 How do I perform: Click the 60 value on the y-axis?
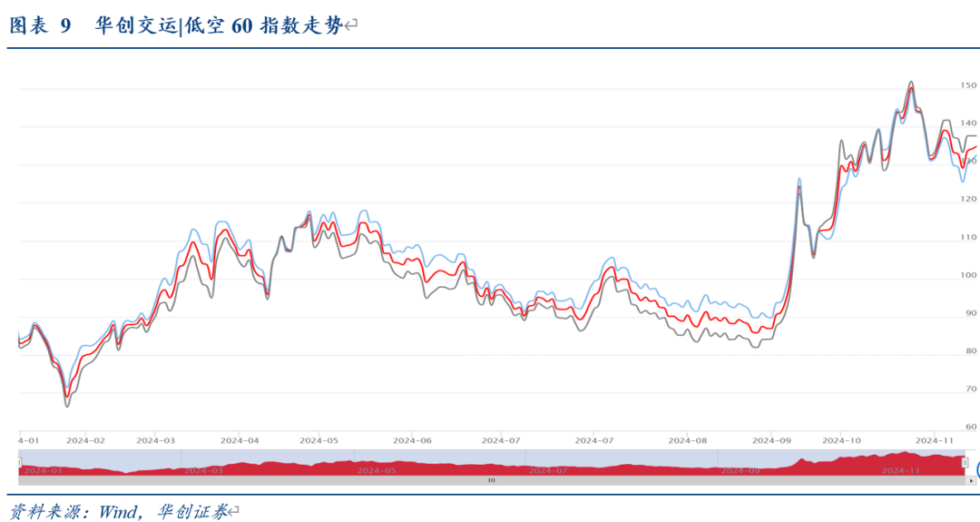(971, 427)
